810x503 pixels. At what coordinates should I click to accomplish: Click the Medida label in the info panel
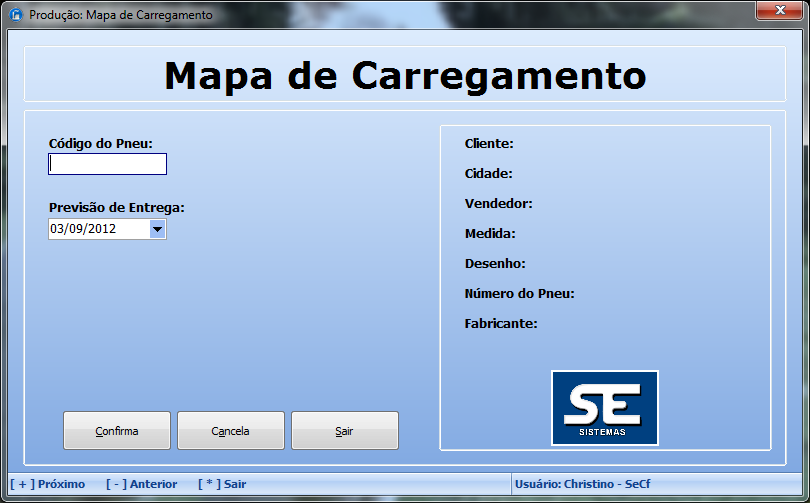click(490, 234)
